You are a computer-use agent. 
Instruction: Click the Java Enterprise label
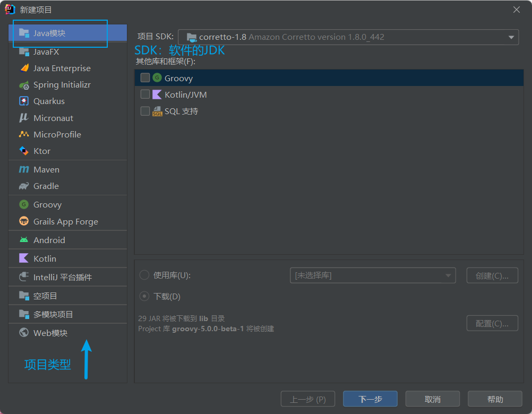pyautogui.click(x=62, y=68)
